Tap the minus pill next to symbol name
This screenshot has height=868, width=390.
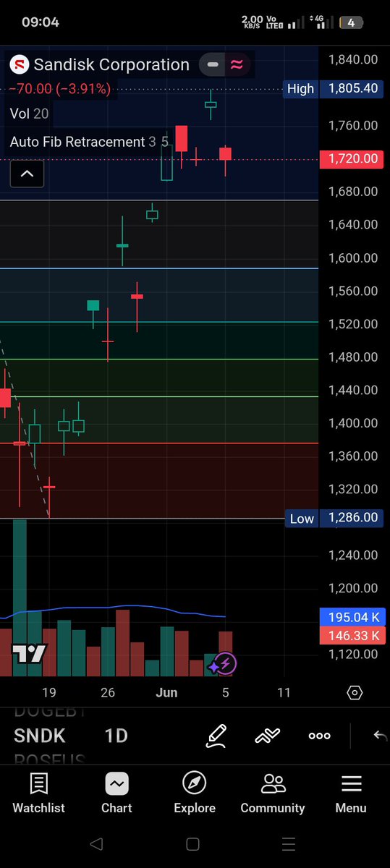[x=213, y=64]
